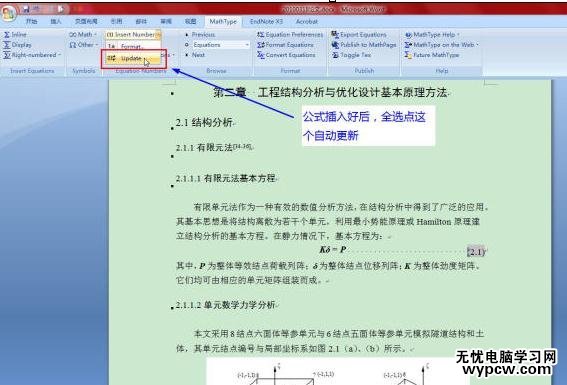Click heading 2.1.1.2 单元数学力学分析
This screenshot has height=385, width=567.
pyautogui.click(x=226, y=305)
